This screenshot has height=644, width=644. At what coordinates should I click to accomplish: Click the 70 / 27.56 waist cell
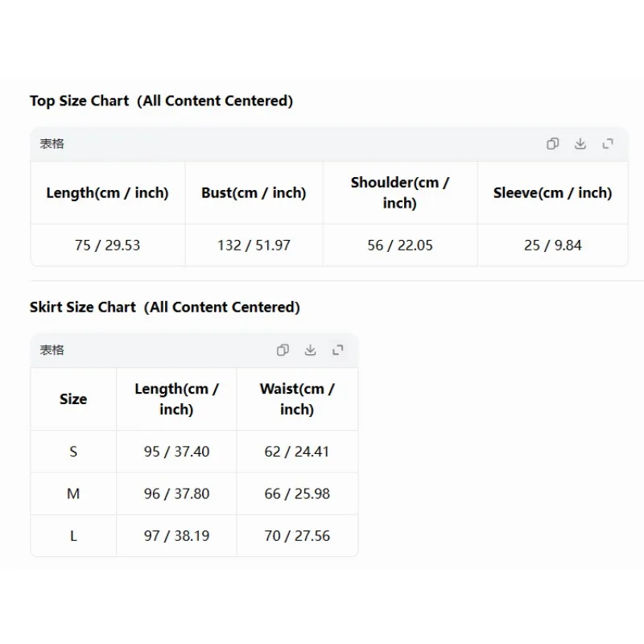(x=297, y=535)
